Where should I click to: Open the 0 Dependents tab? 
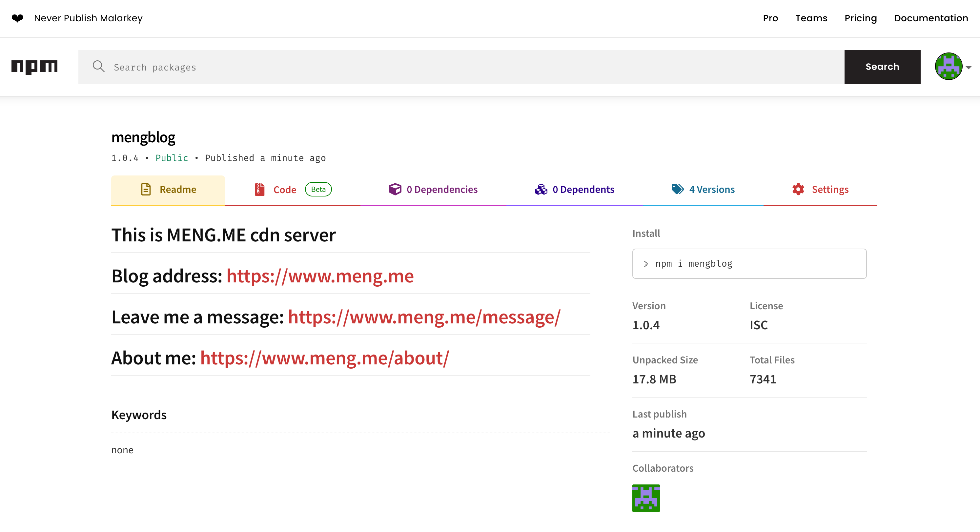[575, 190]
